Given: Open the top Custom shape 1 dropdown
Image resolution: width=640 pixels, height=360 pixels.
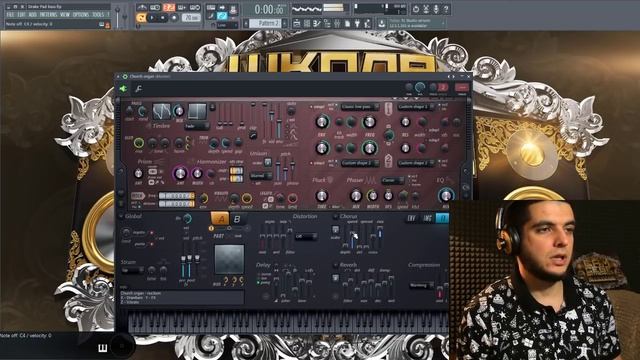Looking at the screenshot, I should 416,107.
